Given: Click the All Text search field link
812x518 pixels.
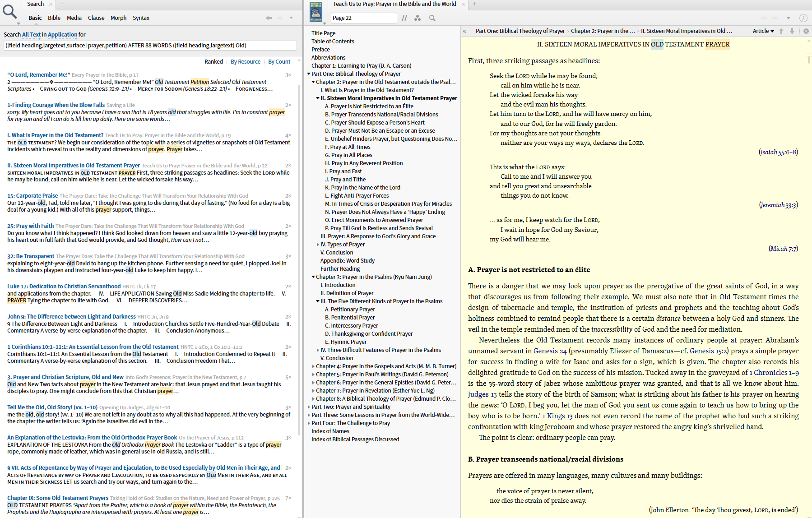Looking at the screenshot, I should [x=31, y=35].
